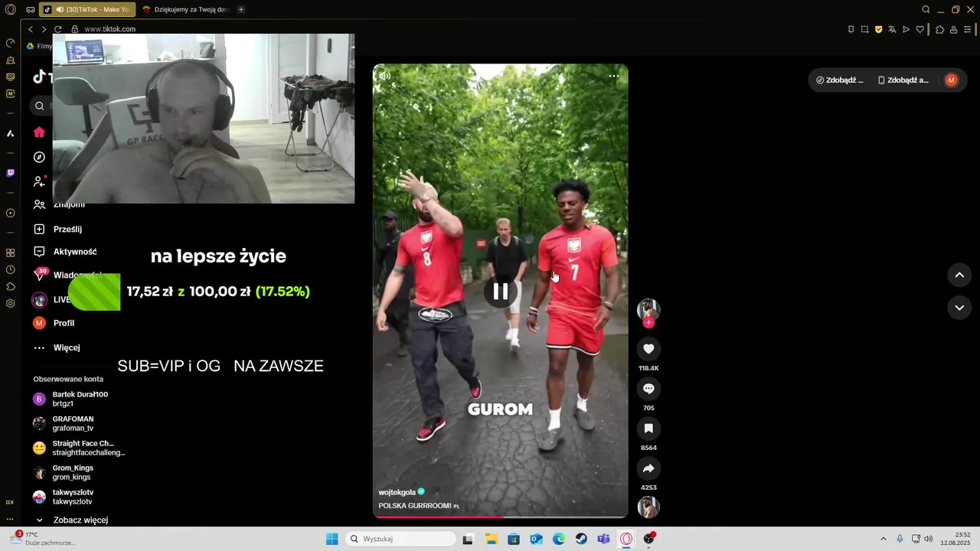Seek using video progress bar
The image size is (980, 551).
(500, 517)
